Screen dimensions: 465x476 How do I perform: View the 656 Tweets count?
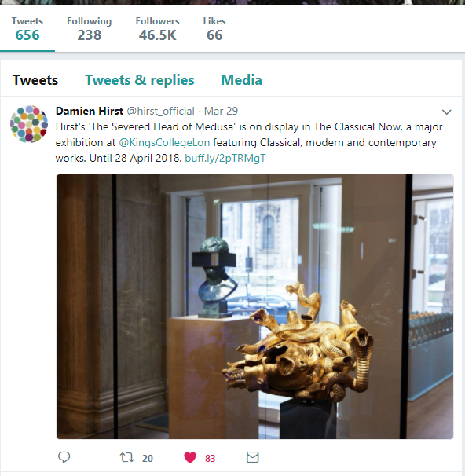tap(27, 29)
